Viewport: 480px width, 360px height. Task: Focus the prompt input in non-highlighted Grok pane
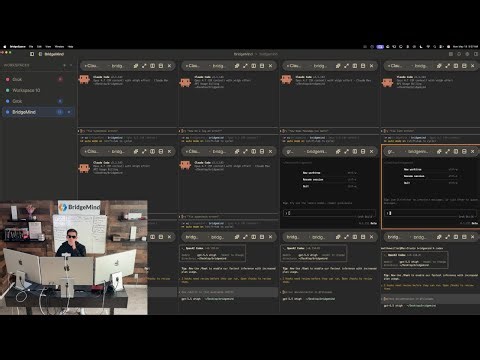[x=329, y=213]
